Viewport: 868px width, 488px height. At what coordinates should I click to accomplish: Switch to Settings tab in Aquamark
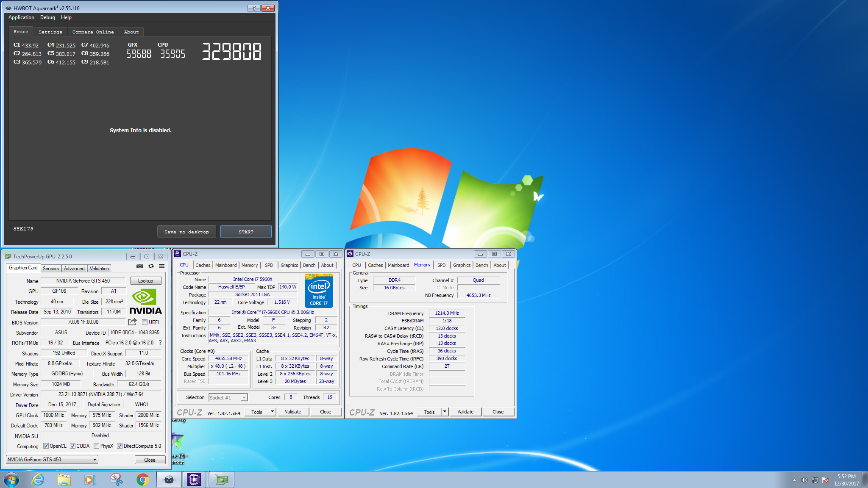(50, 32)
